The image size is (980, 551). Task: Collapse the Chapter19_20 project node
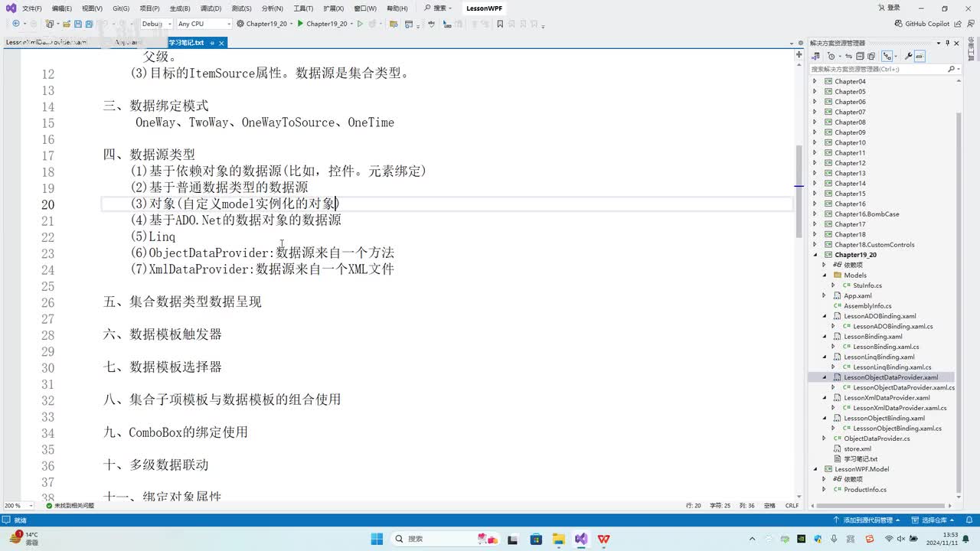coord(815,255)
